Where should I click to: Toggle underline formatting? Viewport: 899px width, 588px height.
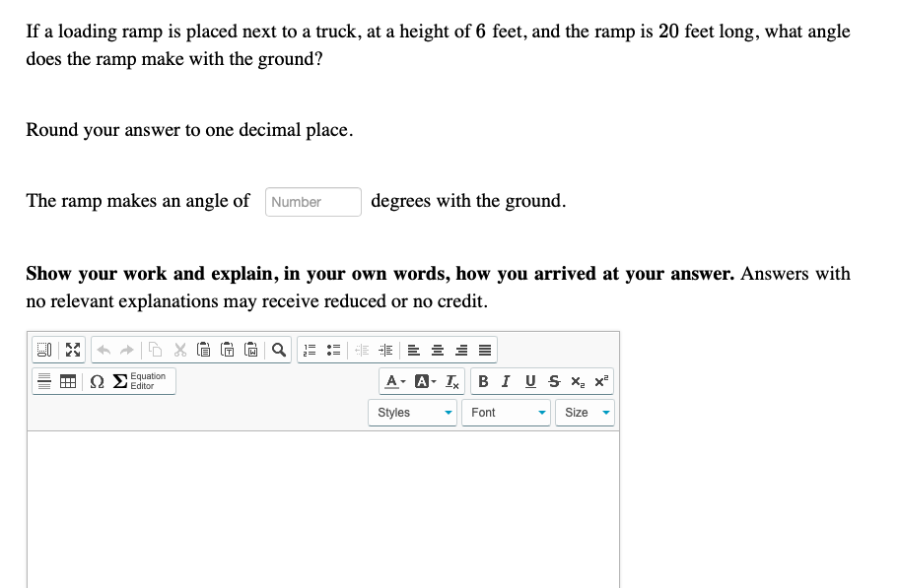(x=529, y=381)
